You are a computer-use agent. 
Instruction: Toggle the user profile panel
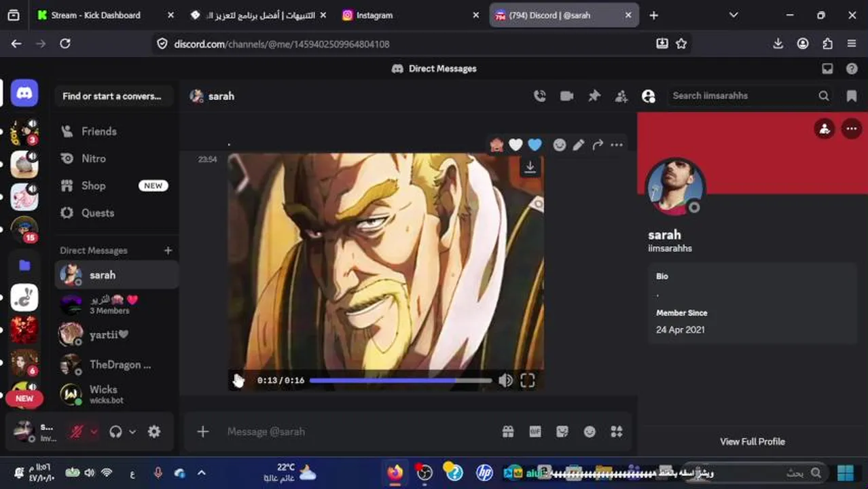pos(649,96)
